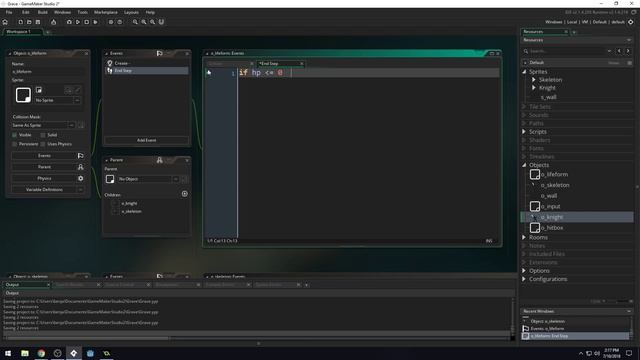Save the project from toolbar
Viewport: 640px width, 360px height.
coord(38,22)
